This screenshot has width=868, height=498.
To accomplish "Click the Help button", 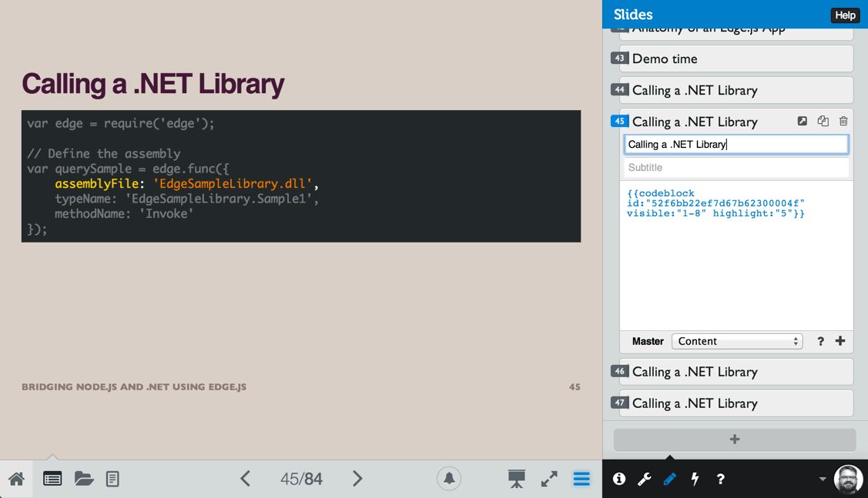I will coord(845,15).
